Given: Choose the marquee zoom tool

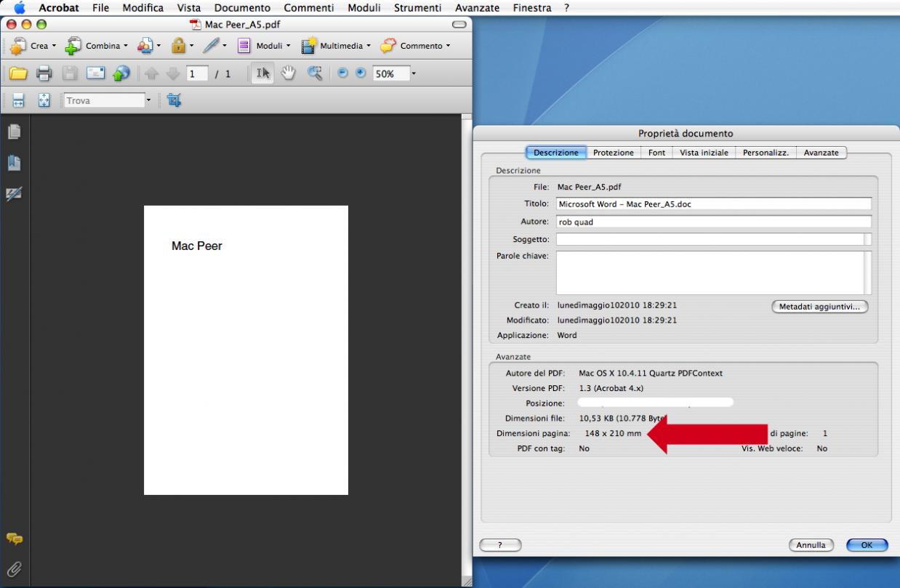Looking at the screenshot, I should tap(314, 73).
